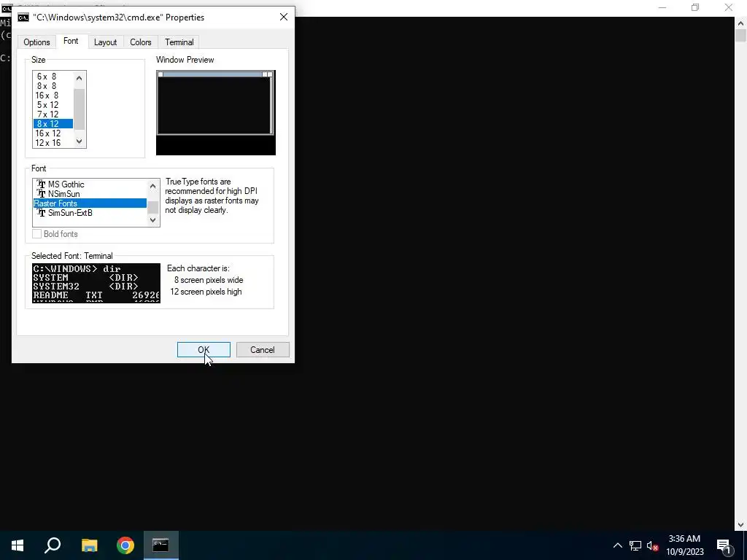Click the Font list up arrow

click(153, 186)
